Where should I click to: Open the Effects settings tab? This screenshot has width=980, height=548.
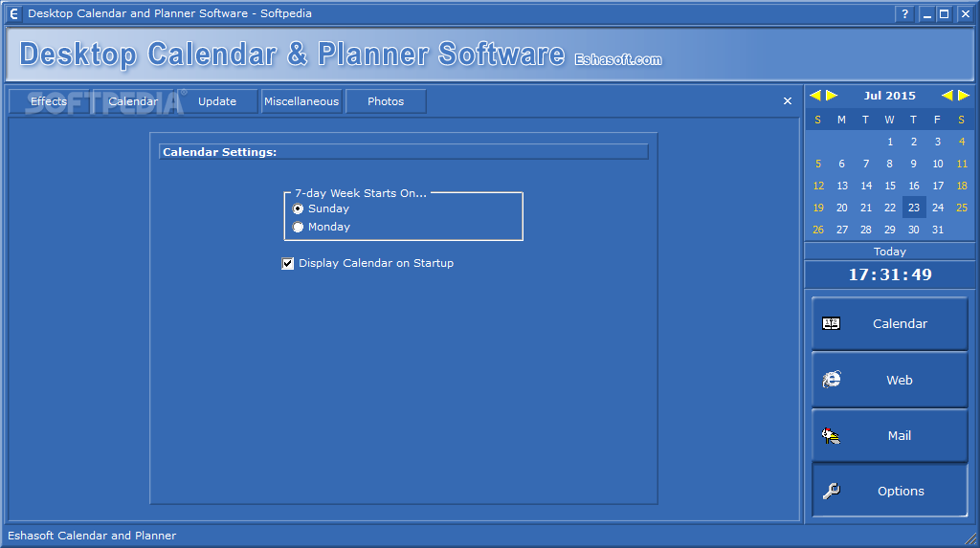49,101
